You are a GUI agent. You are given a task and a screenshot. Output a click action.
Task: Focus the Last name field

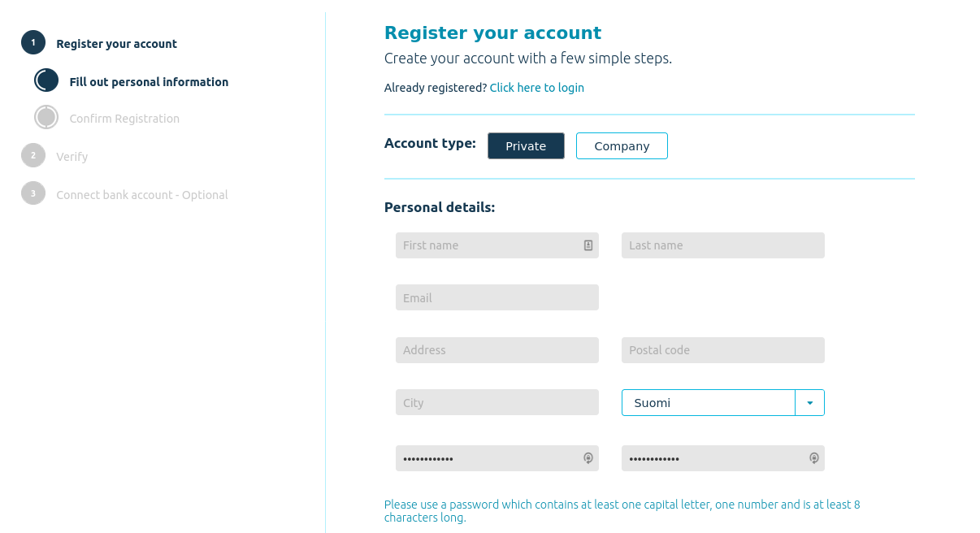coord(723,245)
